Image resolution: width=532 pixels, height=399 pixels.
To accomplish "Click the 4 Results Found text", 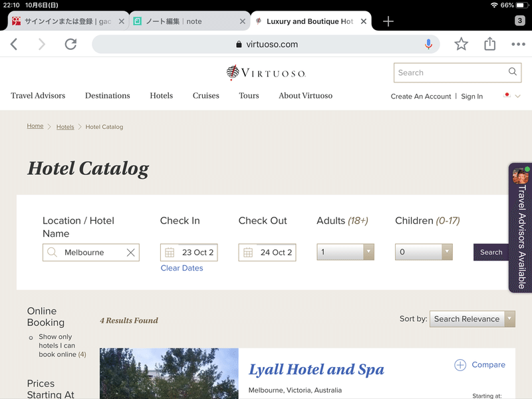I will click(x=129, y=321).
